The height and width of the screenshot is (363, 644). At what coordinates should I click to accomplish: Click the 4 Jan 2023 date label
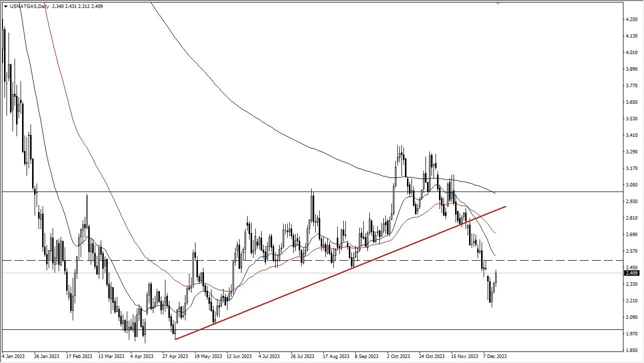coord(14,356)
